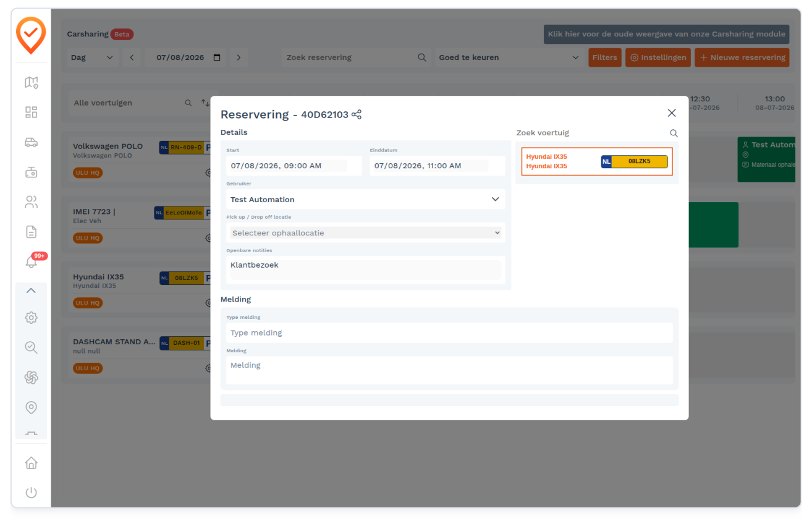Open Instellingen settings button

click(658, 57)
